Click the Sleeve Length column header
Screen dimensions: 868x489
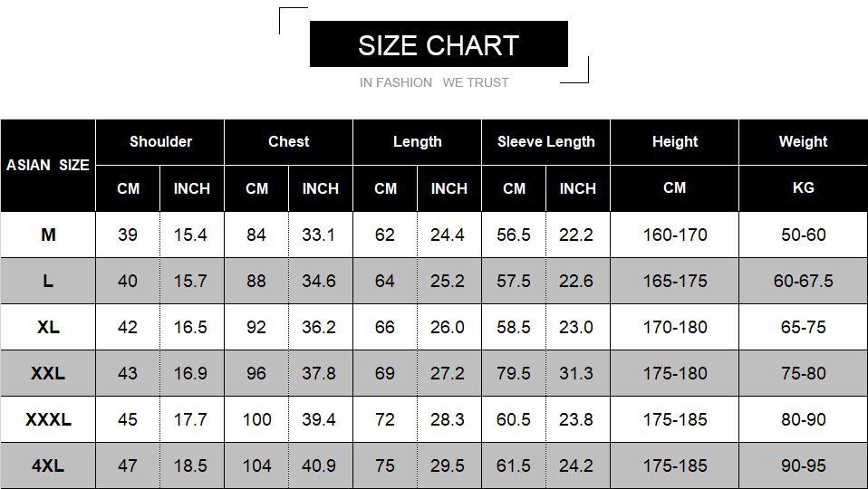(546, 141)
